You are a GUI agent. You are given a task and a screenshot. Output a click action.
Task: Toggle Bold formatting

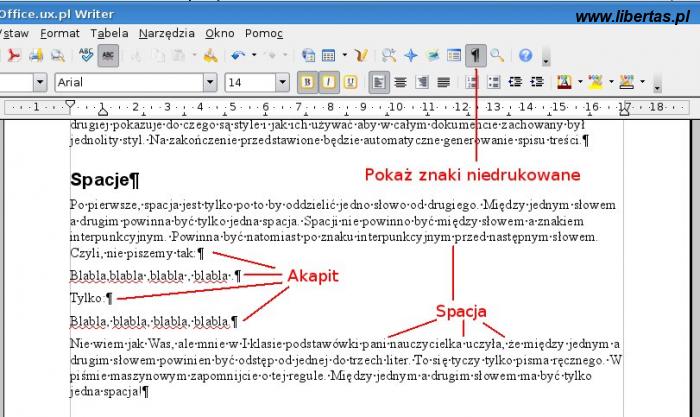coord(309,82)
